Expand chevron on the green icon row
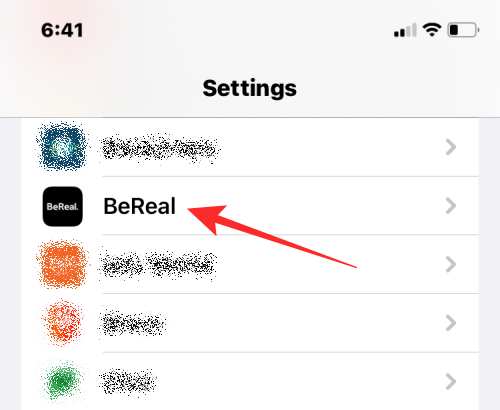The image size is (500, 410). [x=451, y=381]
